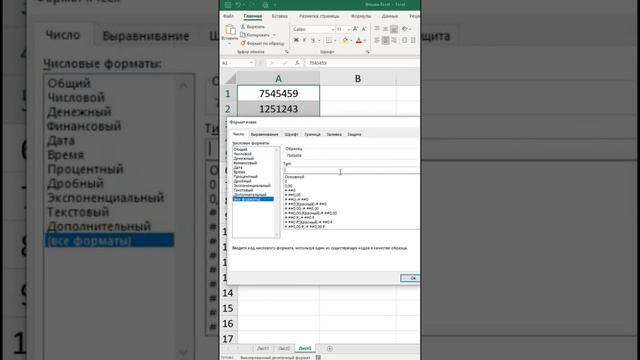Click the Type (Тип) input field
Viewport: 640px width, 360px height.
(x=351, y=169)
